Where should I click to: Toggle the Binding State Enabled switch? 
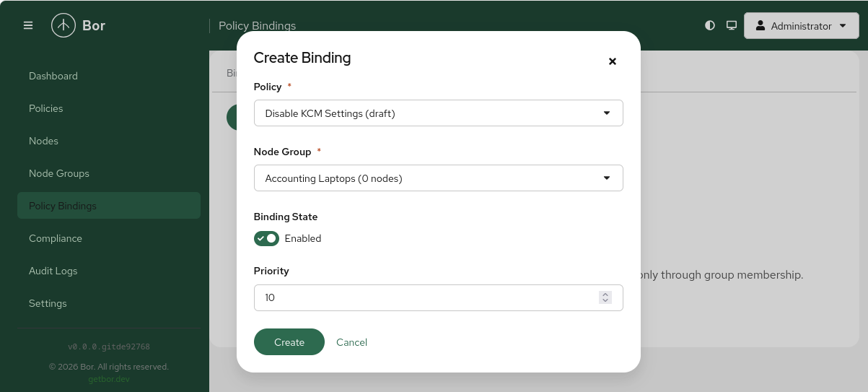click(x=266, y=238)
